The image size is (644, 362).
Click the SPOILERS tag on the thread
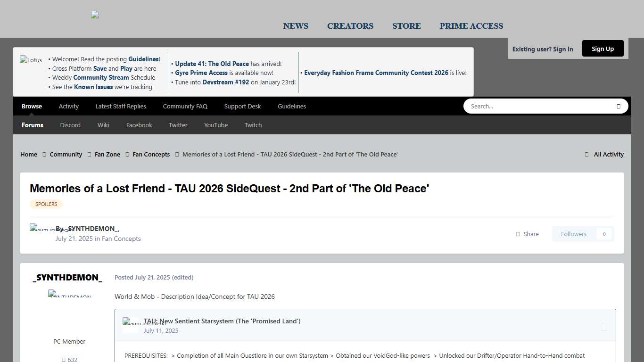tap(46, 204)
